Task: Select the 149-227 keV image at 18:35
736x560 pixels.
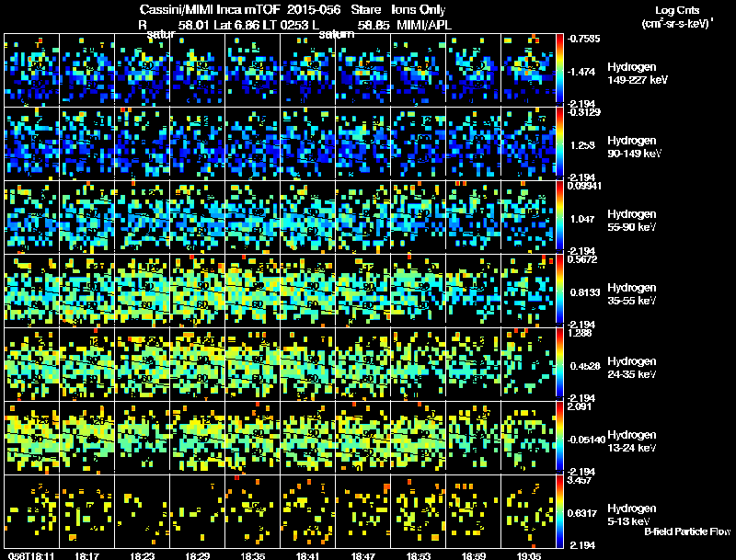Action: point(252,69)
